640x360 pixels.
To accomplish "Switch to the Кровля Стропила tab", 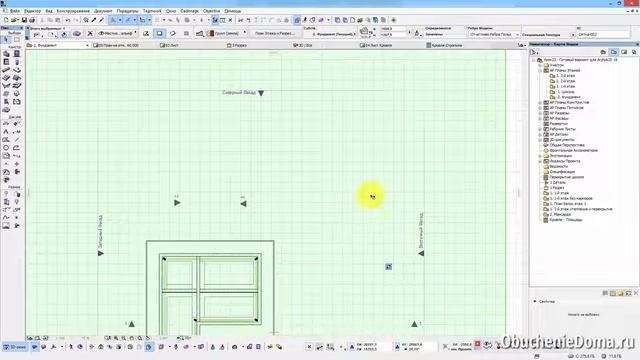I will [444, 45].
